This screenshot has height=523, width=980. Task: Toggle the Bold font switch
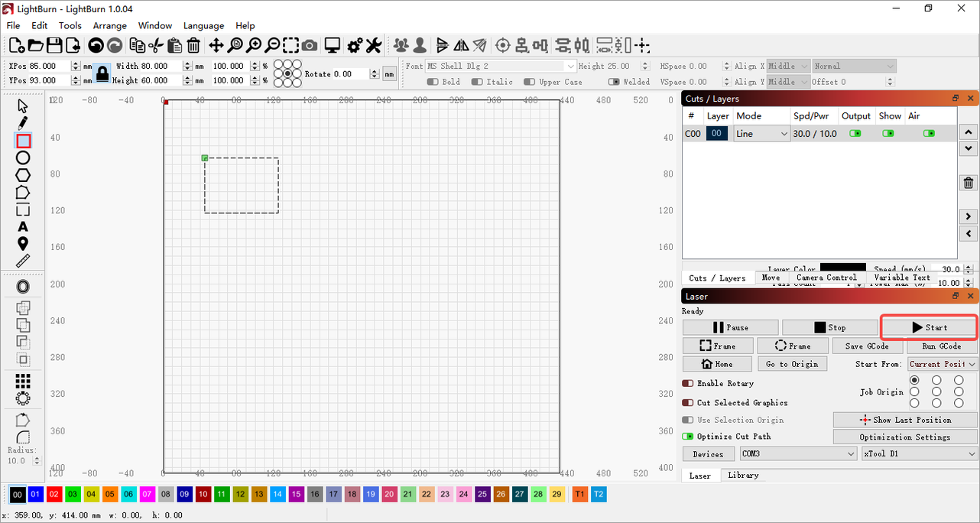tap(433, 82)
